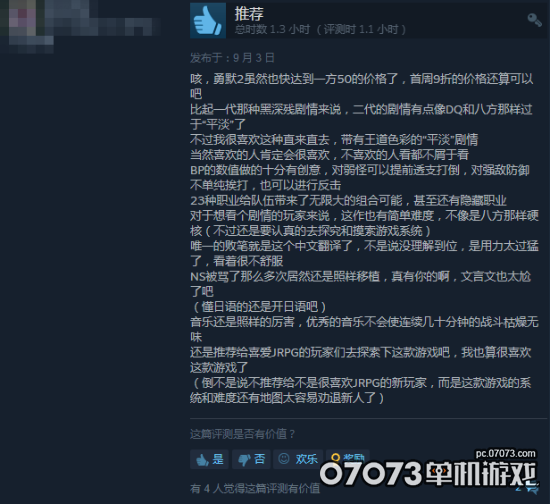Vote 否 to mark the review unhelpful

pyautogui.click(x=251, y=459)
